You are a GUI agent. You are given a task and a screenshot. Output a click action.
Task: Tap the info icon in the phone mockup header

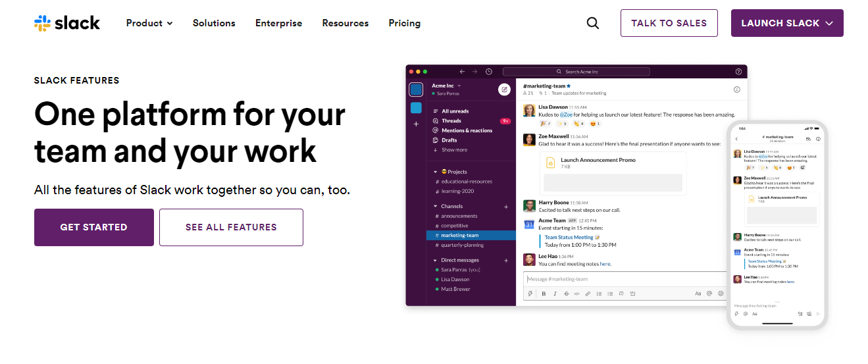[x=818, y=139]
